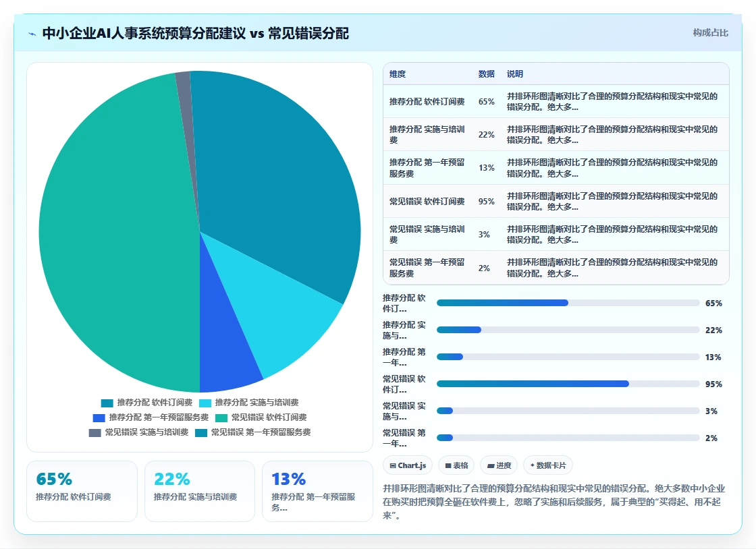Click table cell 常见错误 第一年预留服务费

point(427,268)
